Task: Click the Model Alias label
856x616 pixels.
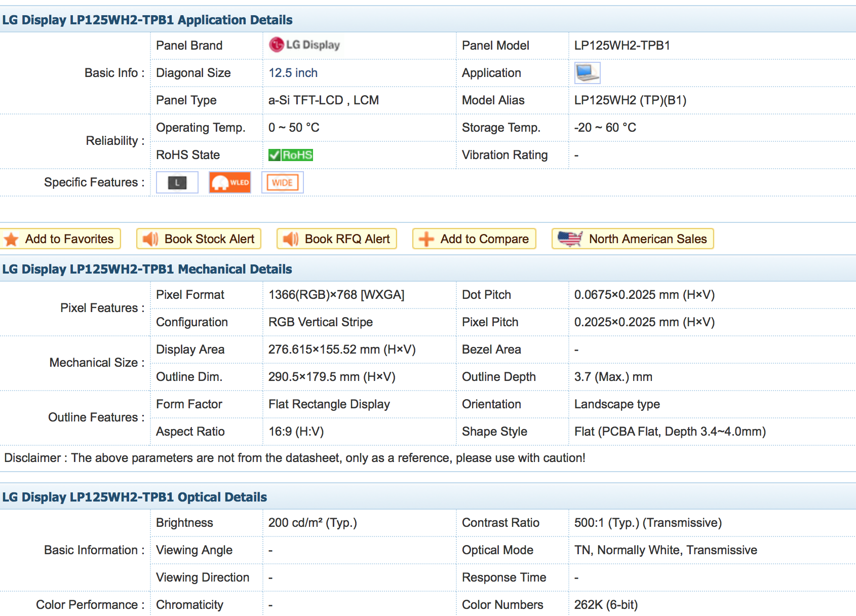Action: tap(493, 100)
